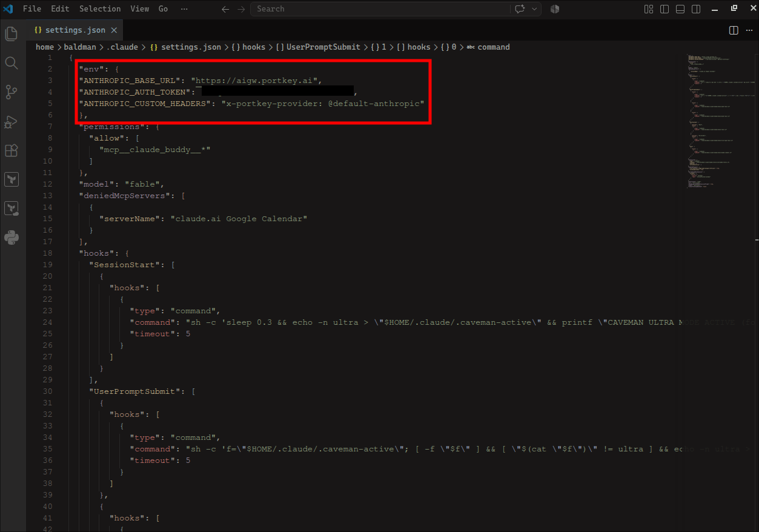
Task: Click the VS Code logo icon
Action: (x=8, y=9)
